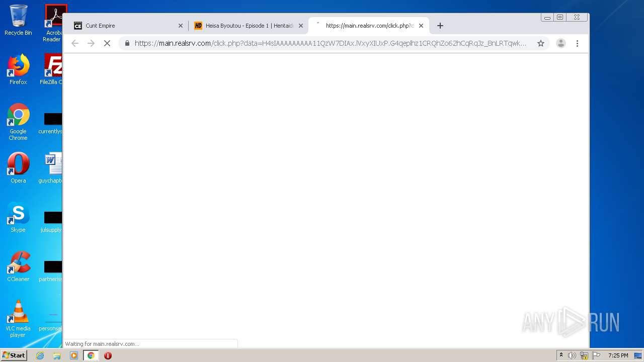Open Windows Explorer from the taskbar
Viewport: 644px width, 362px height.
tap(57, 355)
